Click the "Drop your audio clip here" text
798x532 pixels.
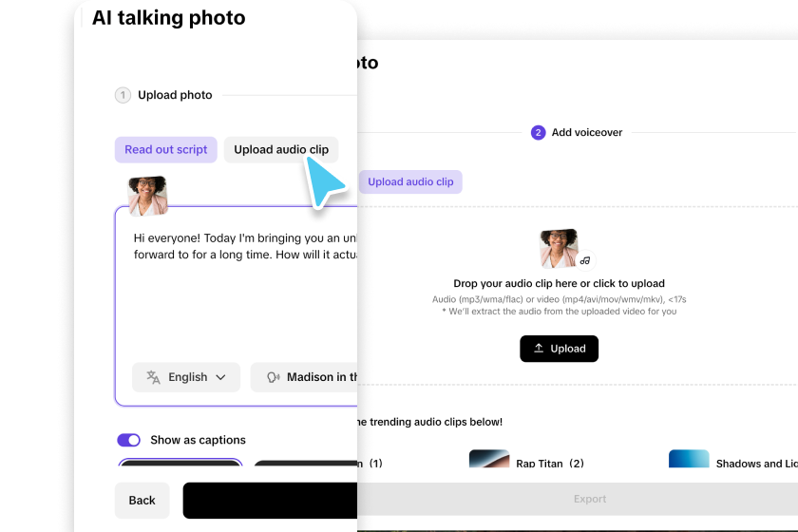pos(559,283)
